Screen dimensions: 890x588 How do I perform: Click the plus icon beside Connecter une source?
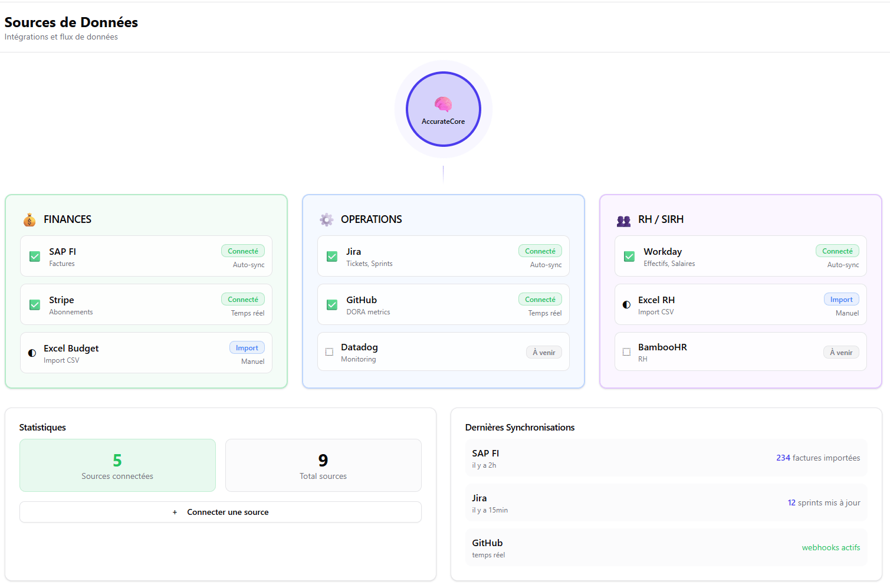[x=175, y=512]
